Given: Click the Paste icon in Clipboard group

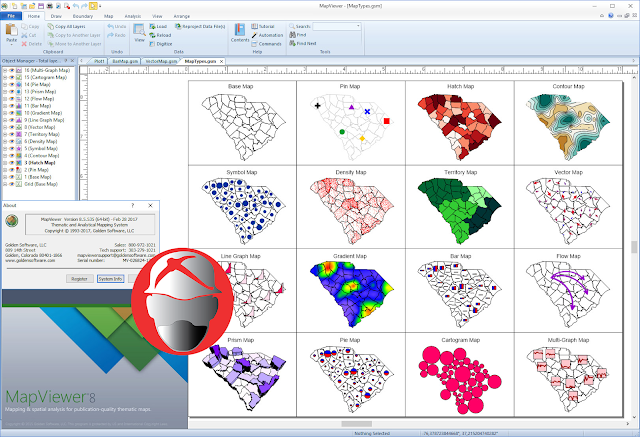Looking at the screenshot, I should point(11,30).
